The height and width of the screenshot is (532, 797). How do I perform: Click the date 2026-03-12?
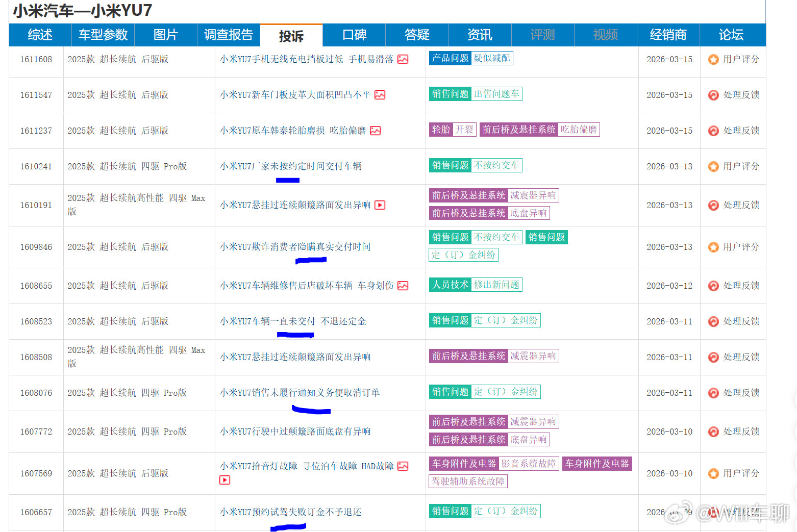pos(669,286)
